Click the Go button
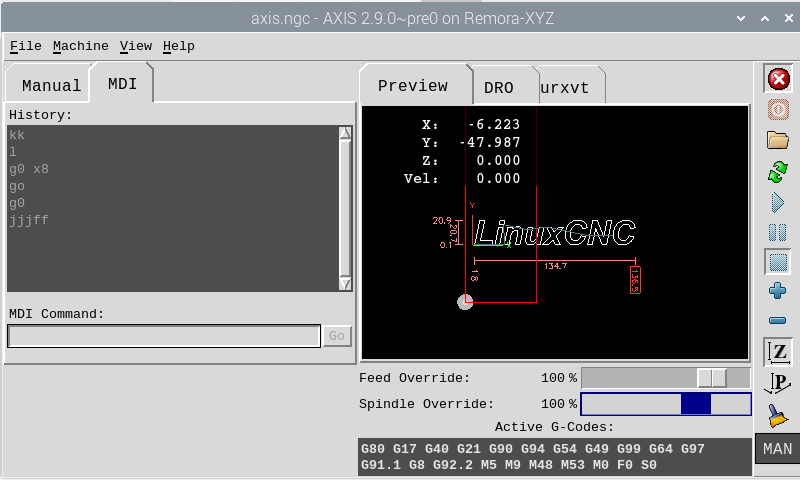Screen dimensions: 800x480 point(337,336)
